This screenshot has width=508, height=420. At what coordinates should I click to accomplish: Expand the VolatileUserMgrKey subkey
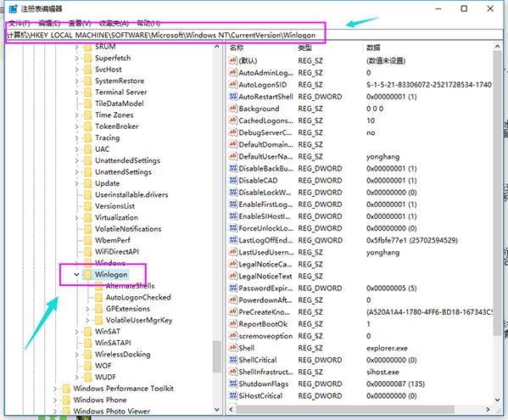(x=87, y=320)
